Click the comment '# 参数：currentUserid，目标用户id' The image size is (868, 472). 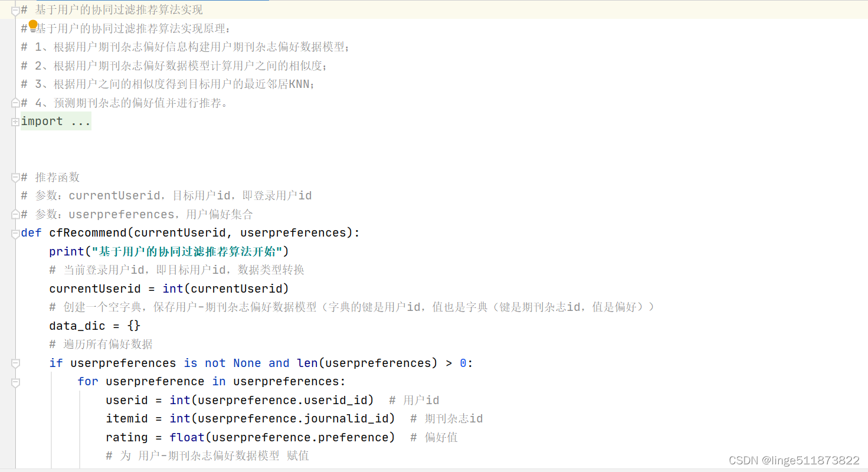166,196
